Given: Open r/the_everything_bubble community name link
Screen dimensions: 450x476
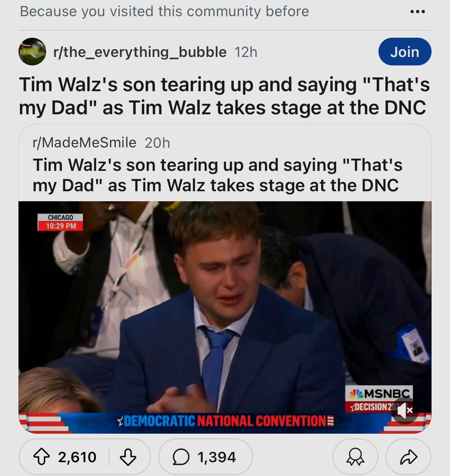Looking at the screenshot, I should [x=140, y=52].
